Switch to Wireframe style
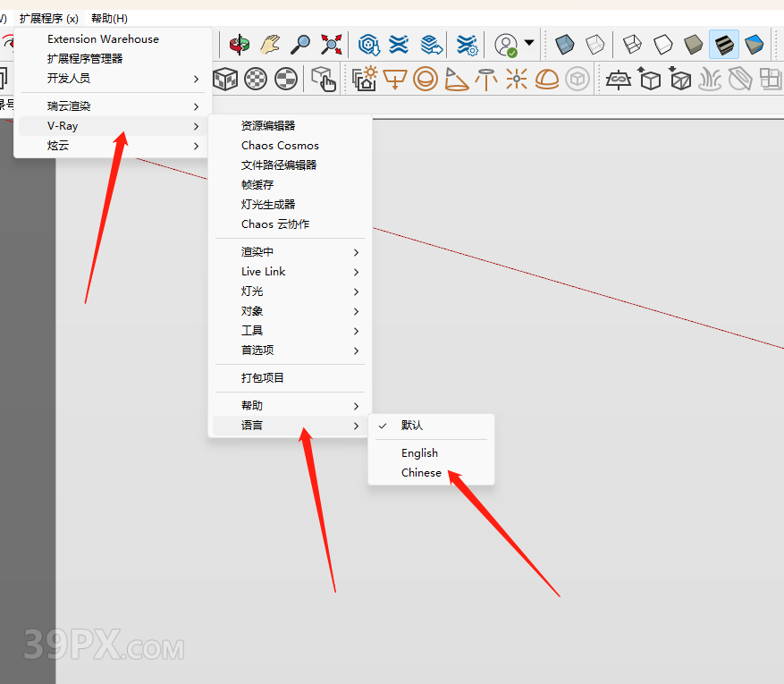The image size is (784, 684). 633,45
